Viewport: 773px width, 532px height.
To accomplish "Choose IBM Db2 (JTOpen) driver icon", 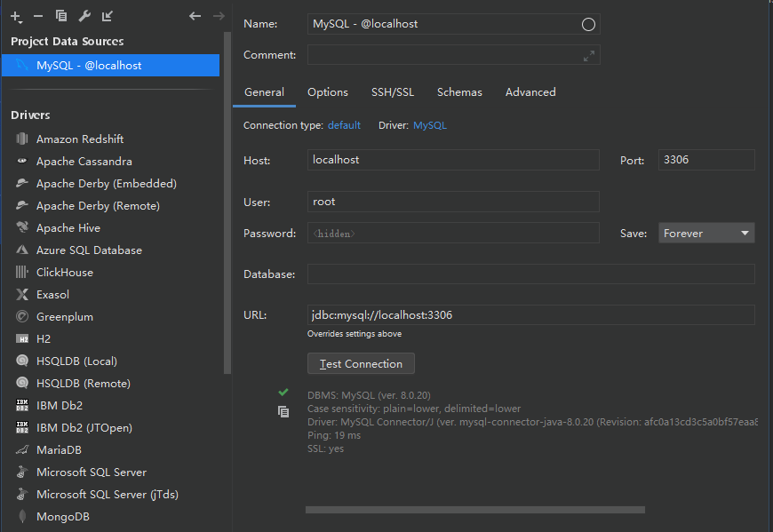I will click(x=22, y=427).
